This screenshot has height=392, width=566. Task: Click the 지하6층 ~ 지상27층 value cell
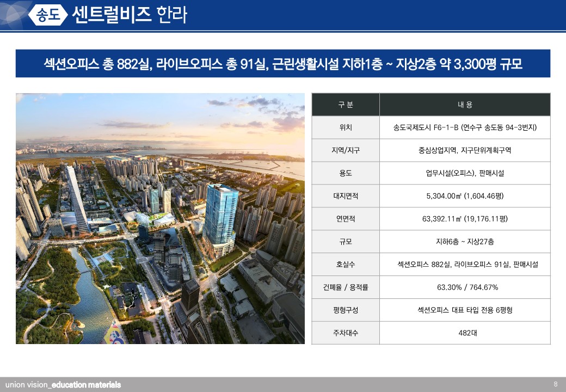click(464, 242)
